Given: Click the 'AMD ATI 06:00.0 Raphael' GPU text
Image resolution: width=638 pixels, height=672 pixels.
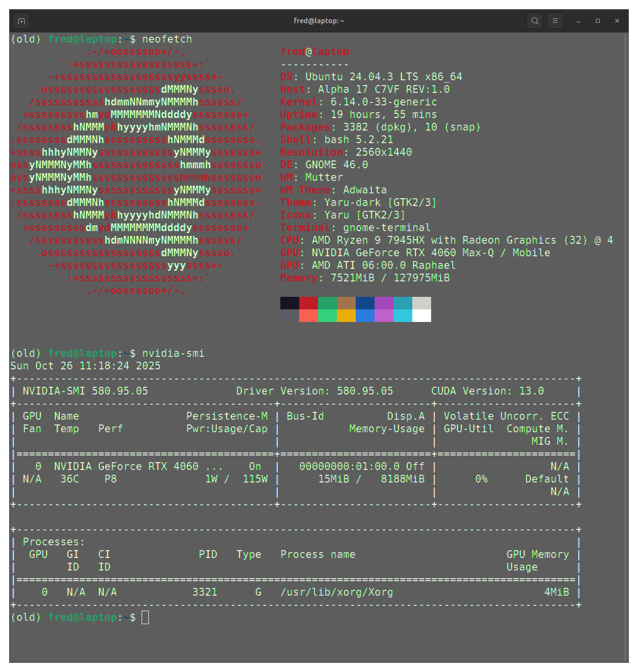Looking at the screenshot, I should (384, 265).
